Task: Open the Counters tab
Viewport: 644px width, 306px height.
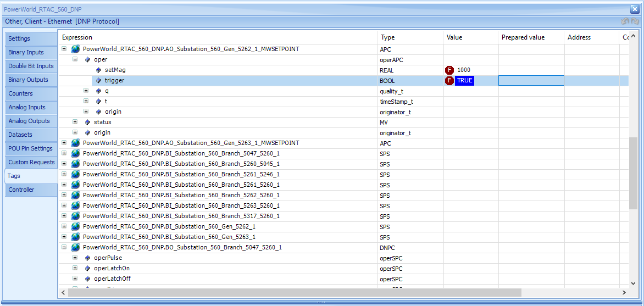Action: (31, 93)
